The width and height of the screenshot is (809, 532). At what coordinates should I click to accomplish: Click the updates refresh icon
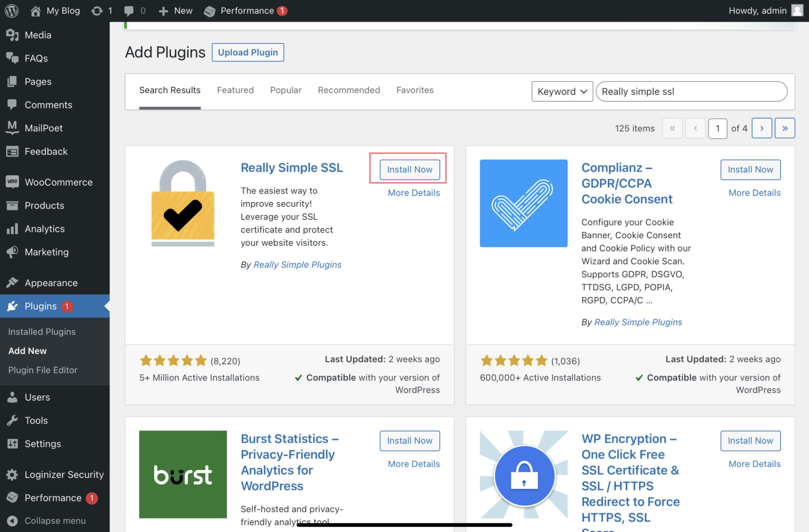coord(97,11)
